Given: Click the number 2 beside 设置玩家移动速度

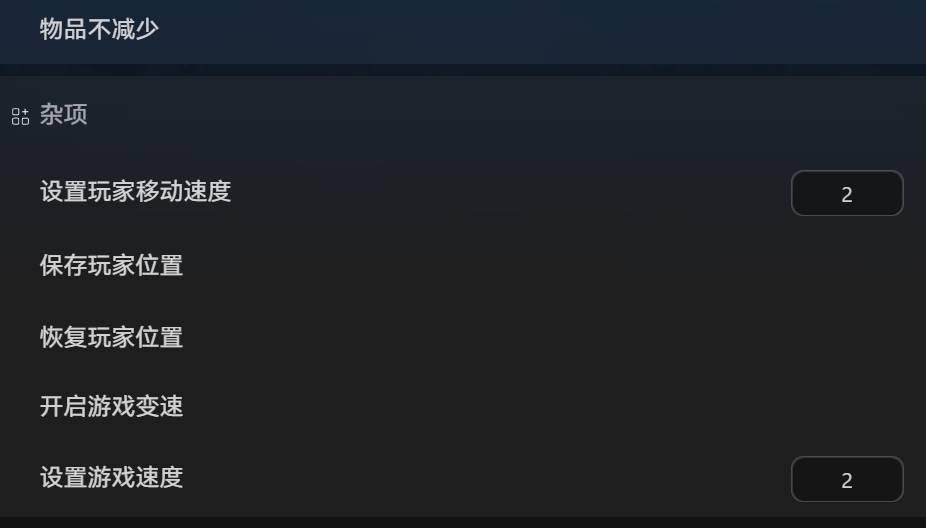Looking at the screenshot, I should (x=847, y=195).
